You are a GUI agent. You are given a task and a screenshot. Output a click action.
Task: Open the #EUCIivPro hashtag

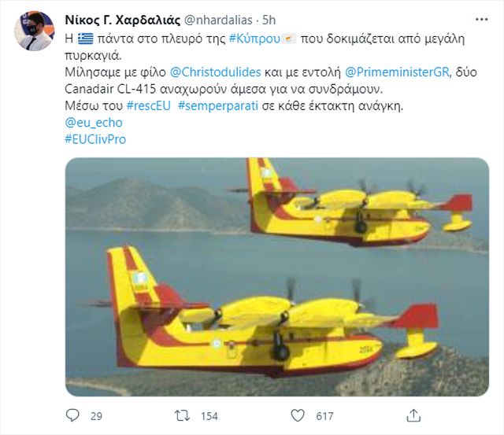[95, 139]
